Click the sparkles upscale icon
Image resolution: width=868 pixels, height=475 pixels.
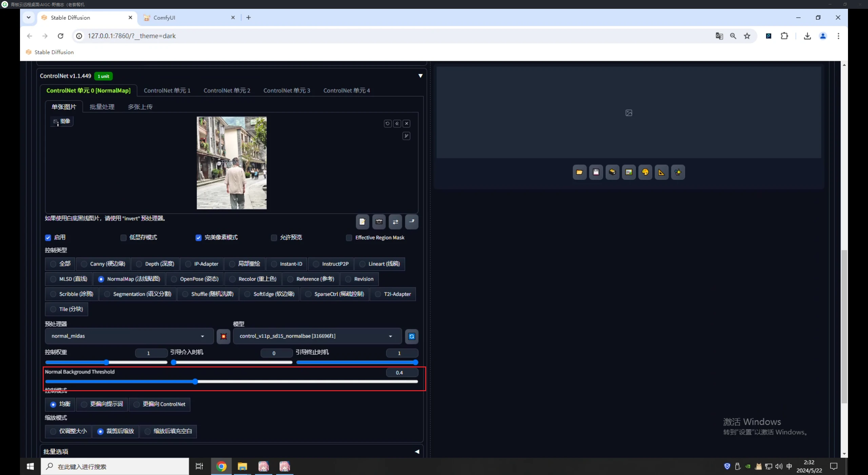tap(678, 172)
